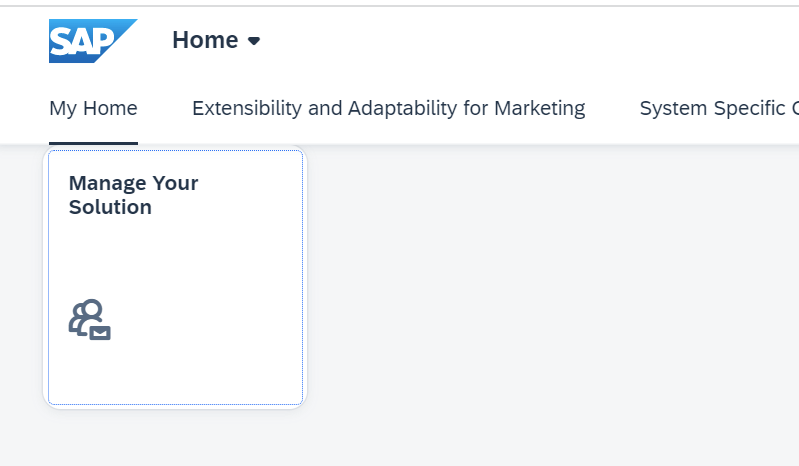Click the SAP logo
The height and width of the screenshot is (466, 799).
pos(93,41)
